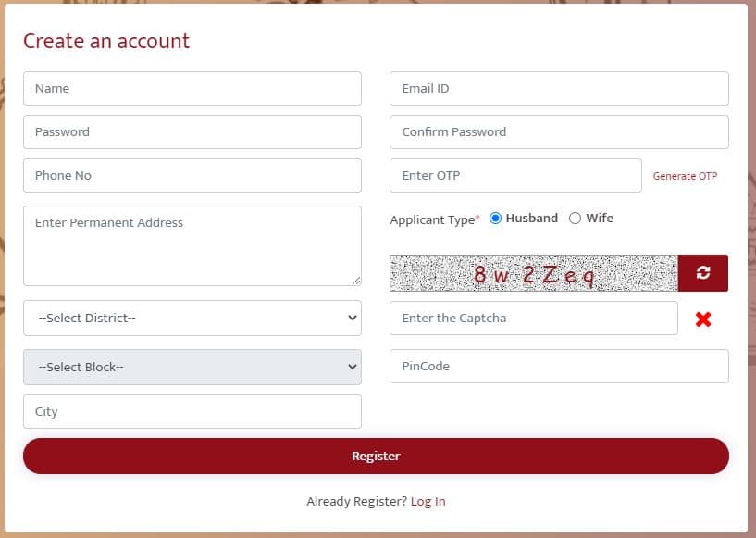Click the captcha image
Image resolution: width=756 pixels, height=538 pixels.
point(534,273)
